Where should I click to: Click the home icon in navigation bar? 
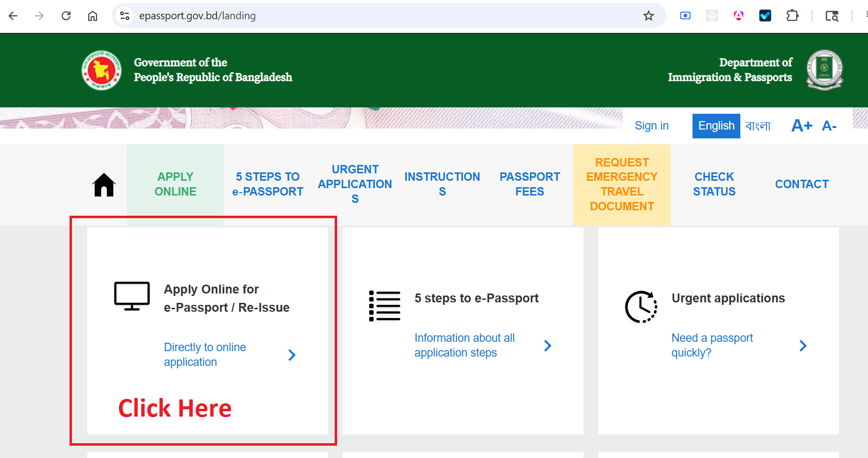coord(104,185)
